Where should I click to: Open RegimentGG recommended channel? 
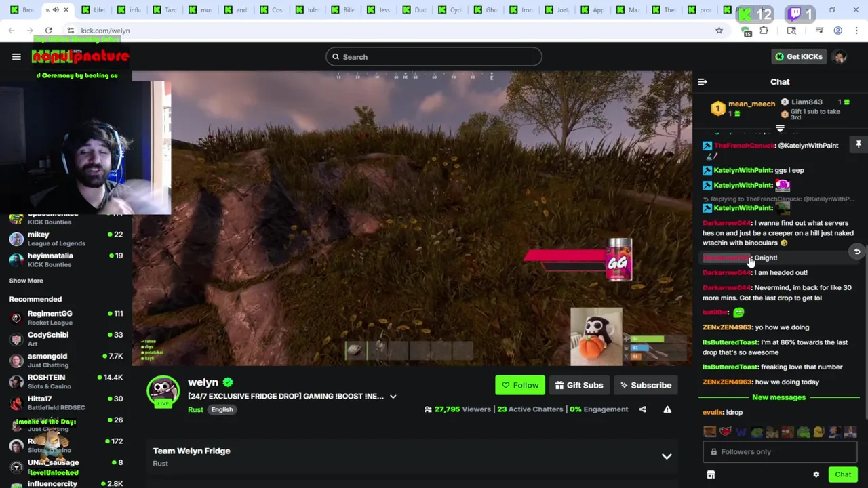point(66,318)
